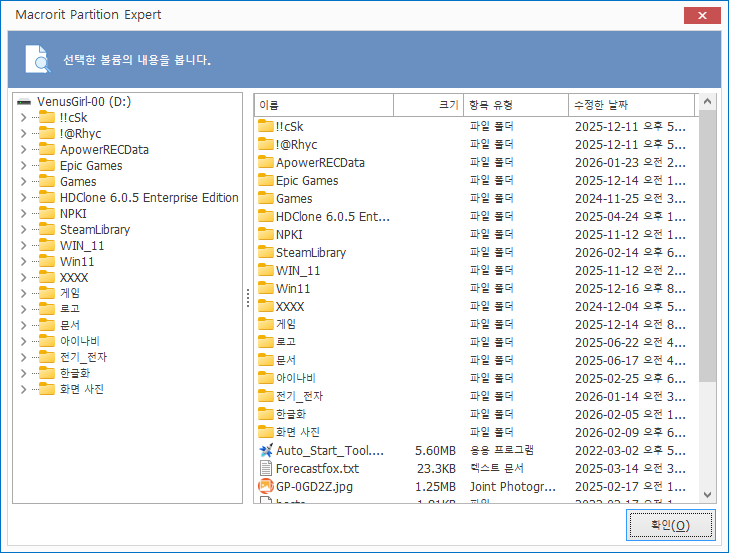Click the VenusGirl-00 (D:) drive icon

pyautogui.click(x=24, y=102)
